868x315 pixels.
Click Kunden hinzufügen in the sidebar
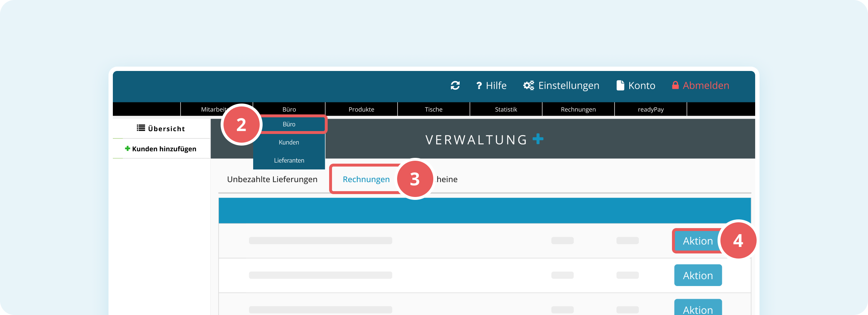coord(161,149)
